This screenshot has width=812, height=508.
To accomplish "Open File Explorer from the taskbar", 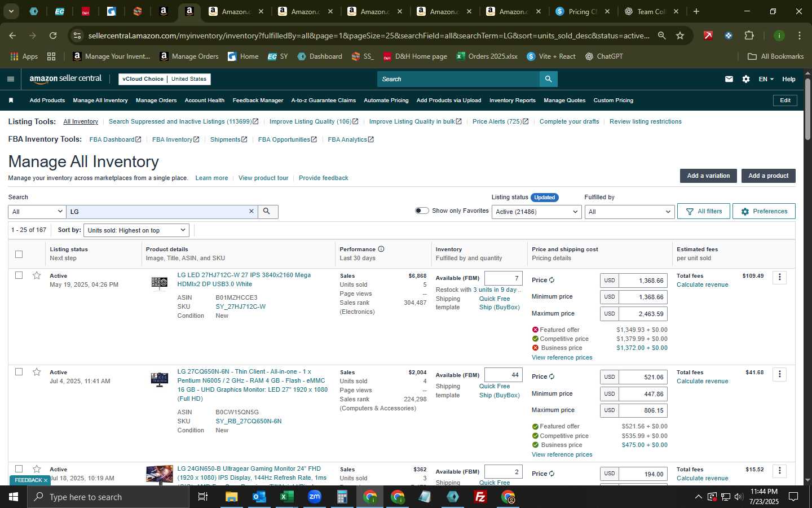I will coord(231,497).
